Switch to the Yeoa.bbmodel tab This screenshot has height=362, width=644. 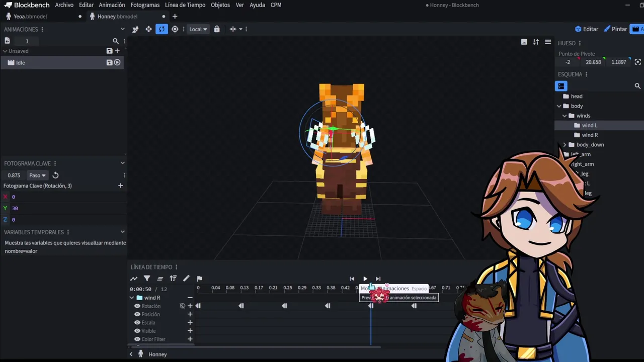pyautogui.click(x=30, y=16)
